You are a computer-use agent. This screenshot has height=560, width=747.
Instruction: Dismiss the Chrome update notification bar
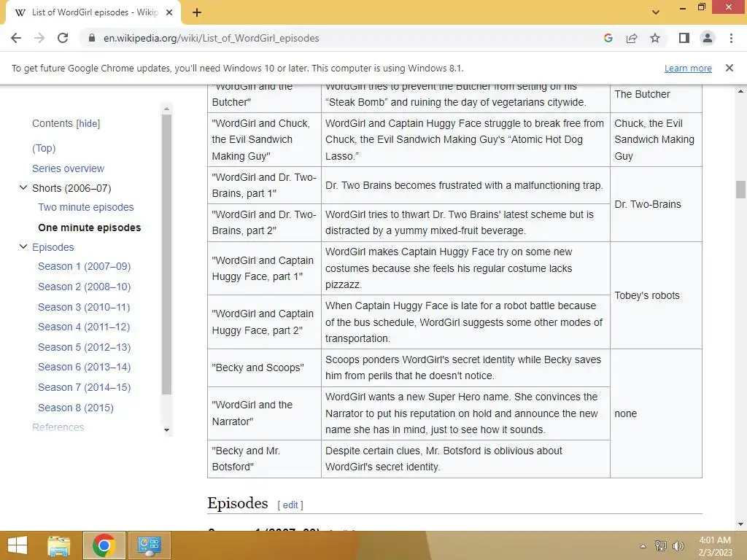click(x=729, y=68)
